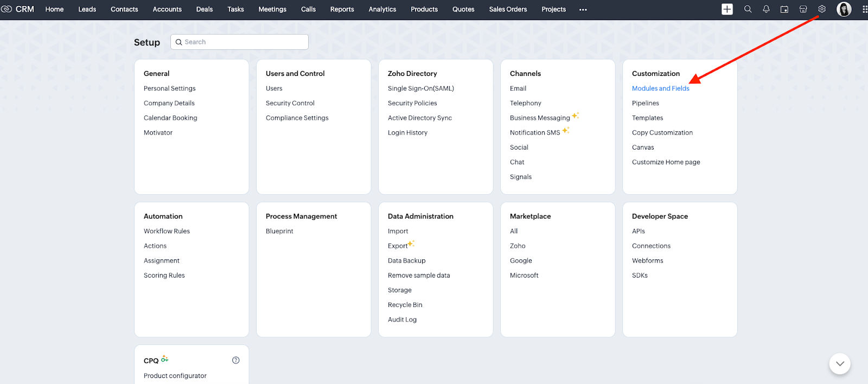Open Signals under Channels

point(521,177)
